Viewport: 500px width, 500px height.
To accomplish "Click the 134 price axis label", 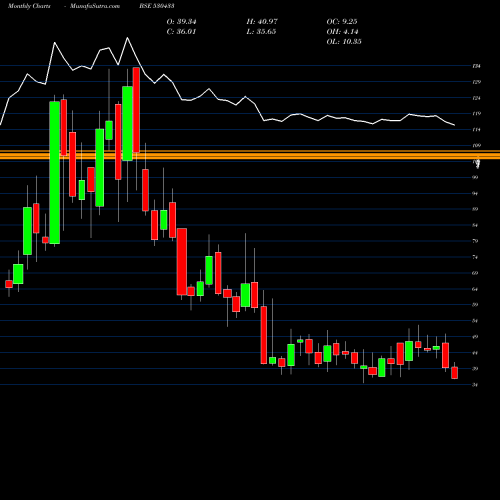I will click(477, 66).
